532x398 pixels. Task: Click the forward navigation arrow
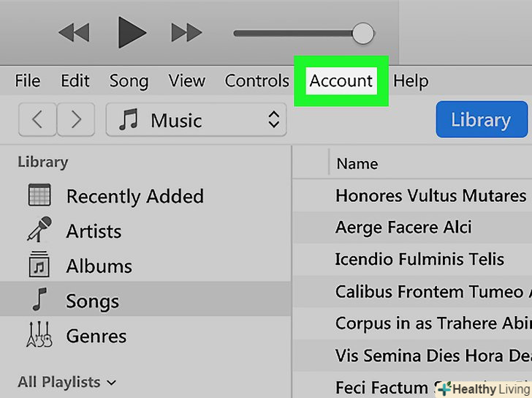75,120
